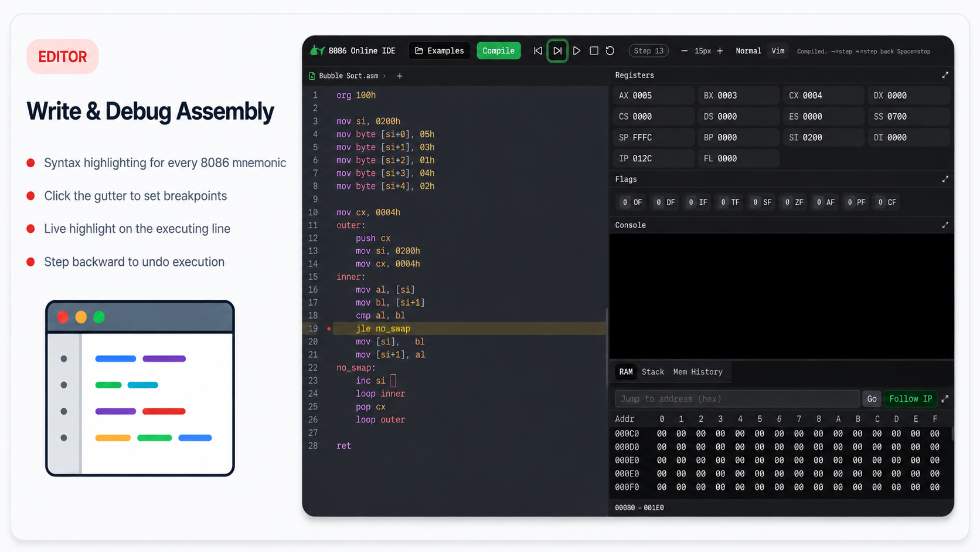Viewport: 980px width, 552px height.
Task: Switch editor to Vim mode
Action: 778,51
